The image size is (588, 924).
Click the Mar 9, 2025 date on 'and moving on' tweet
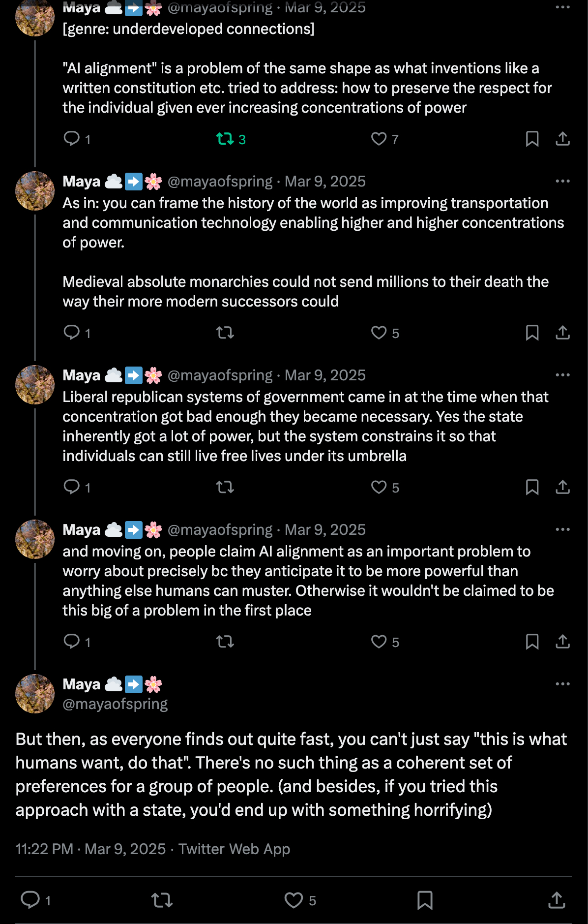pyautogui.click(x=325, y=530)
